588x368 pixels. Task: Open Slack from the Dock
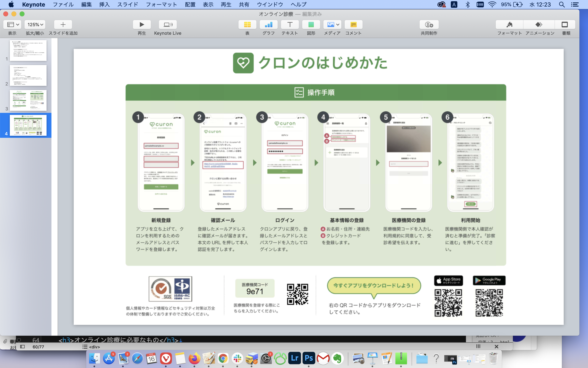tap(237, 358)
